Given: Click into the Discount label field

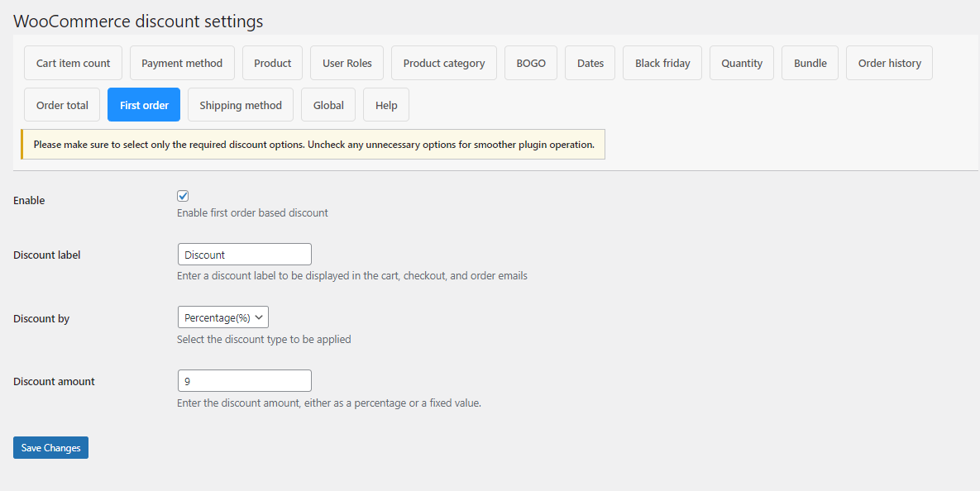Looking at the screenshot, I should point(244,254).
